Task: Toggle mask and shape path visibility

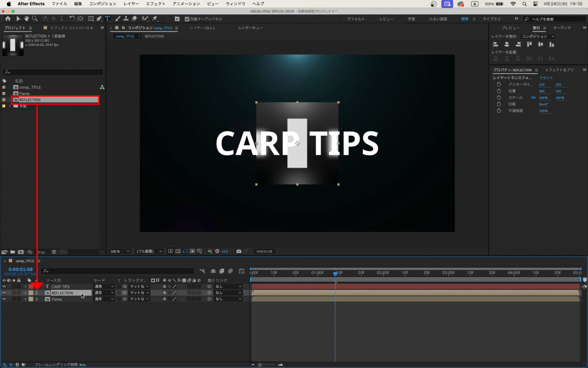Action: pos(185,251)
